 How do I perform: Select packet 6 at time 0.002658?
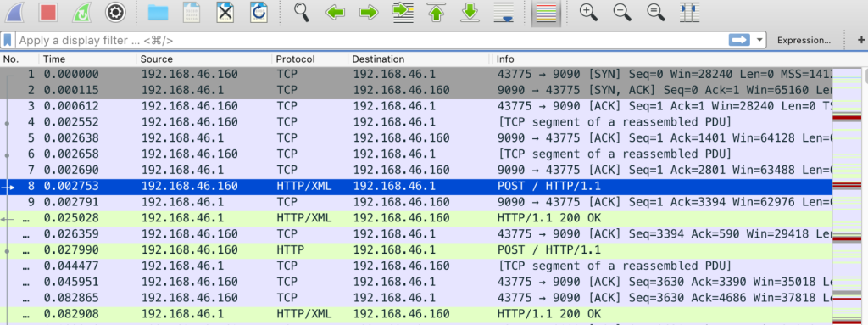(415, 154)
